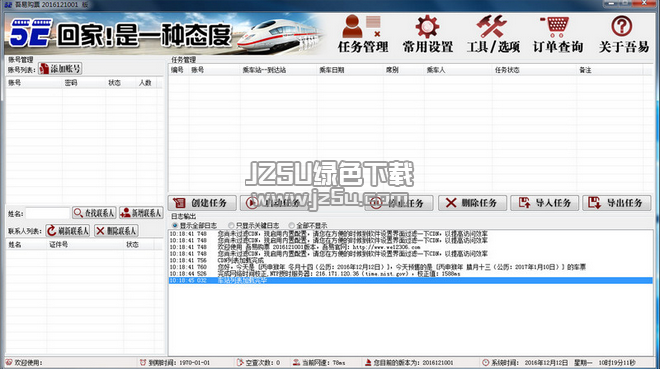Image resolution: width=660 pixels, height=369 pixels.
Task: Click 到期时间 1970-01-01 in status bar
Action: click(175, 362)
